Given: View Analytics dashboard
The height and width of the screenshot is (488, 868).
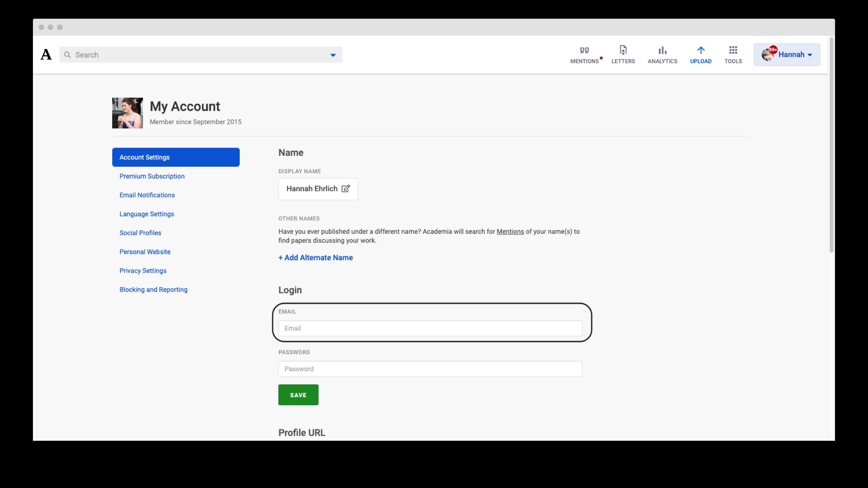Looking at the screenshot, I should [x=662, y=54].
